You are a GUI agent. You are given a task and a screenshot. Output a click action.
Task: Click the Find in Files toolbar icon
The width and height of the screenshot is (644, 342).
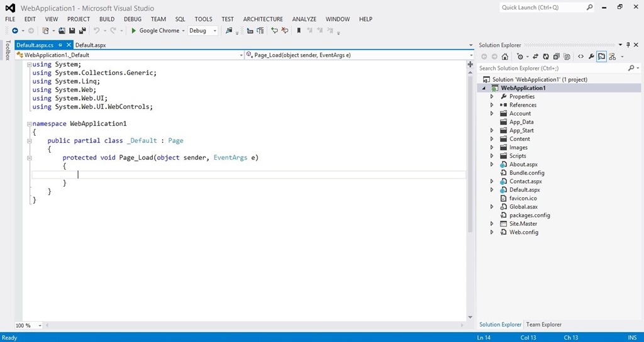(229, 31)
